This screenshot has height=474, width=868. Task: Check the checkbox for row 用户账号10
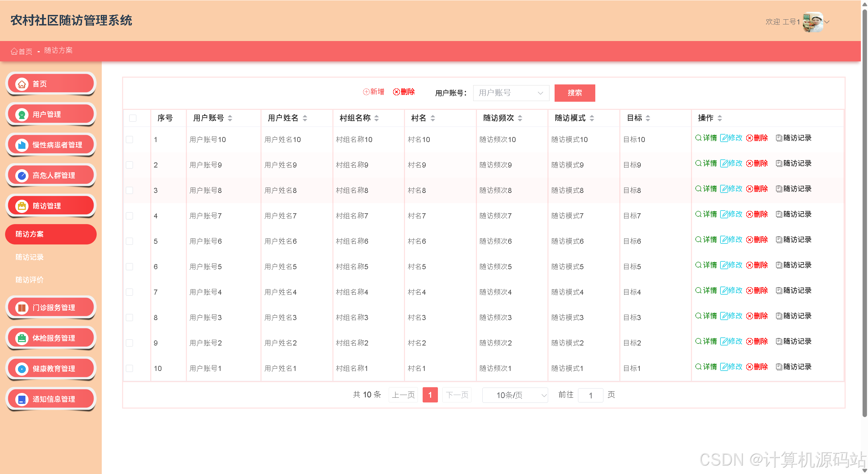pyautogui.click(x=129, y=139)
